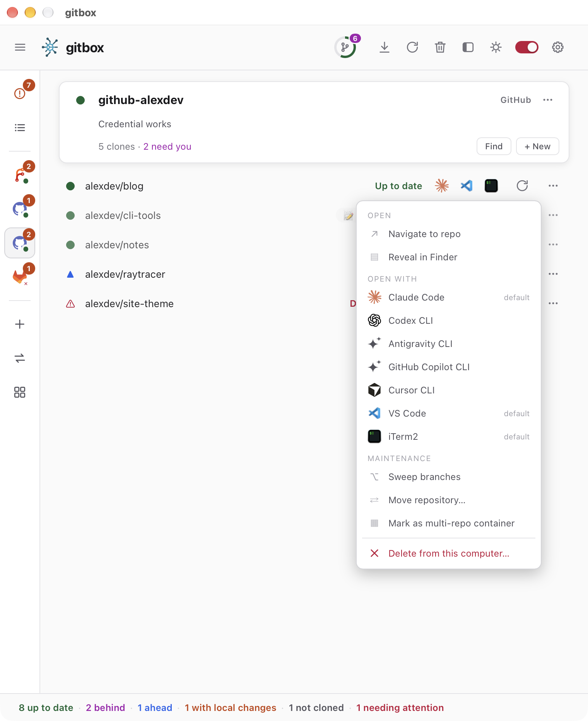Click the Find button
Viewport: 588px width, 721px height.
click(494, 146)
